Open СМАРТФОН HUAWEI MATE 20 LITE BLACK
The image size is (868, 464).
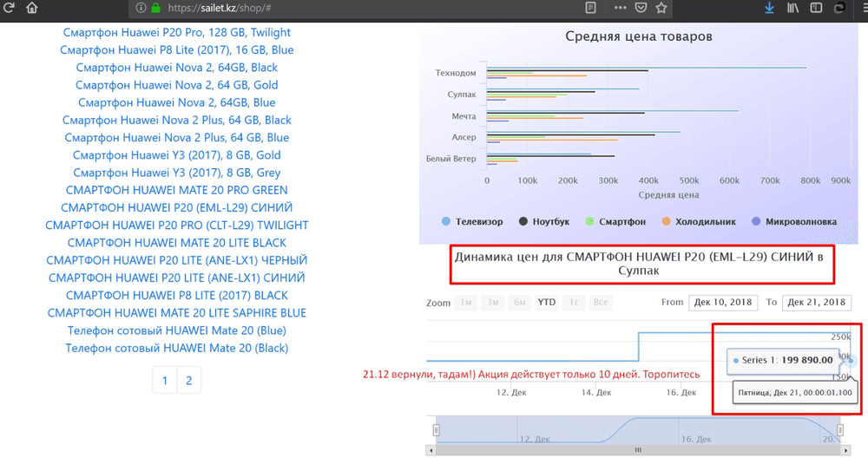176,243
